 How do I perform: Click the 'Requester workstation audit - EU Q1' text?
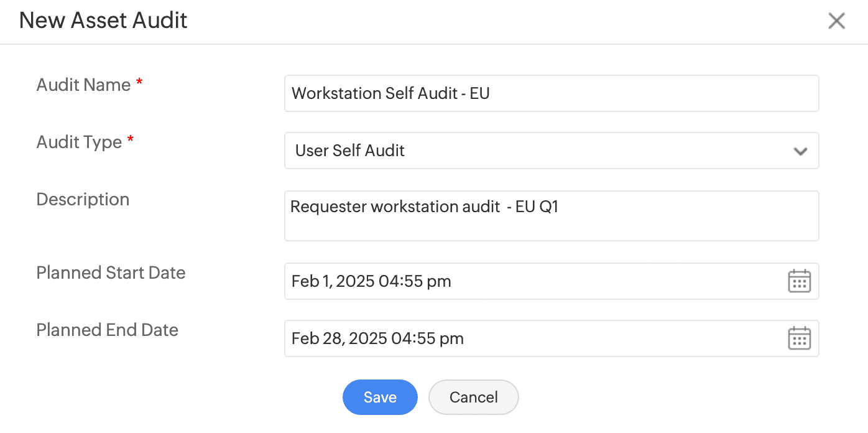[424, 207]
